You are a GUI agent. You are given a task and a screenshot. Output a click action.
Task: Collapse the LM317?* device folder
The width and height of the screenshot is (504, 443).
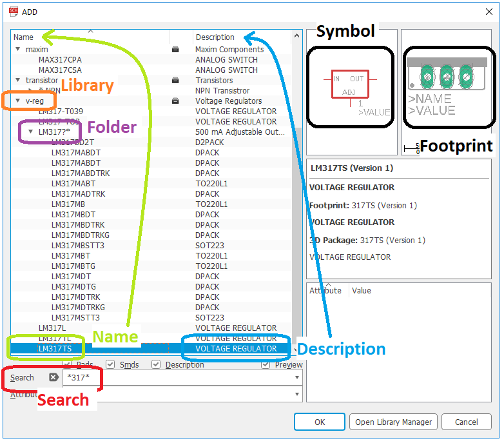tap(31, 132)
